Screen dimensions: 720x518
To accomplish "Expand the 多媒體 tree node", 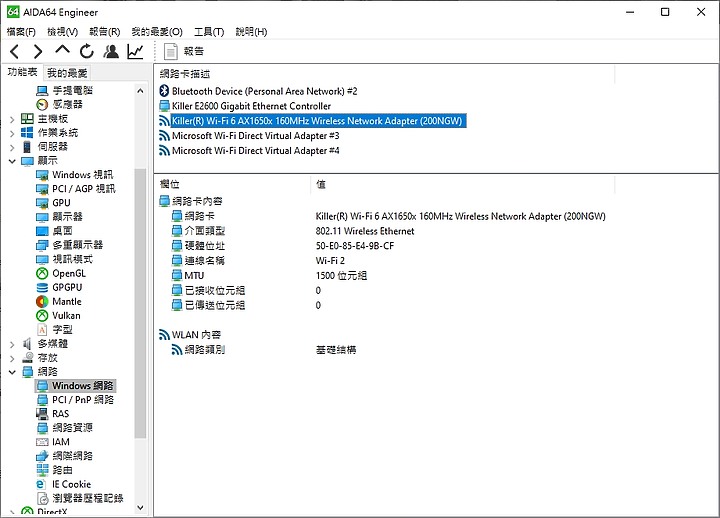I will click(x=12, y=344).
